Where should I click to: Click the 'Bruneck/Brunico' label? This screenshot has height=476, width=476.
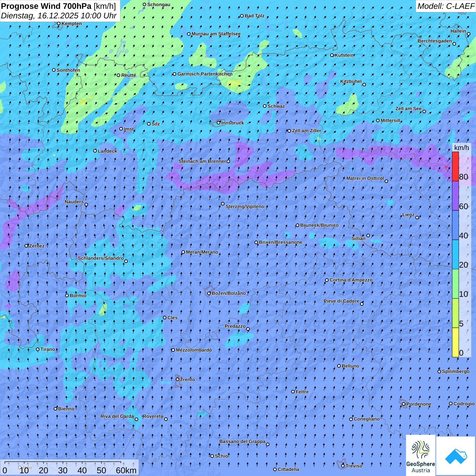pos(319,225)
